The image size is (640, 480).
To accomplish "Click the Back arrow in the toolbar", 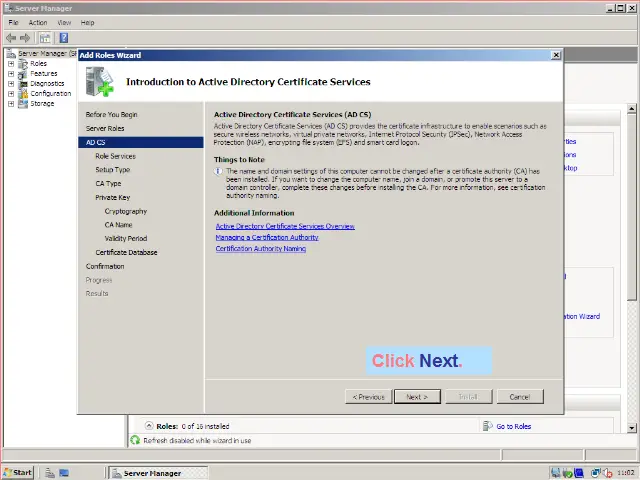I will click(x=11, y=38).
